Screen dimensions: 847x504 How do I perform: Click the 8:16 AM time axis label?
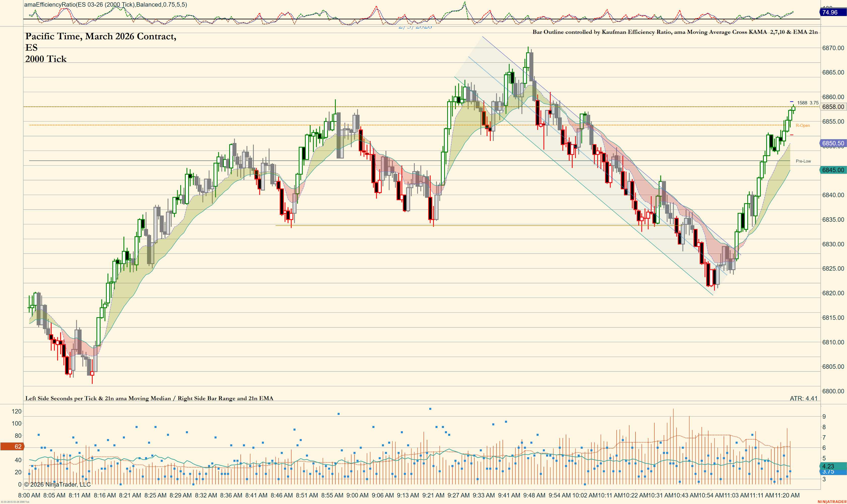tap(104, 495)
